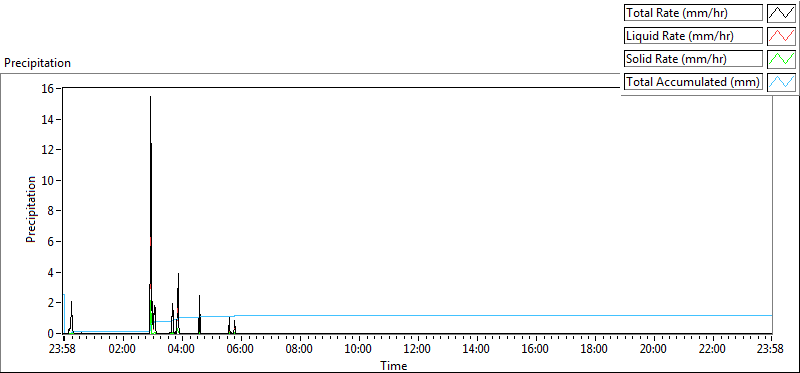Image resolution: width=800 pixels, height=373 pixels.
Task: Click the Time axis title
Action: (393, 365)
